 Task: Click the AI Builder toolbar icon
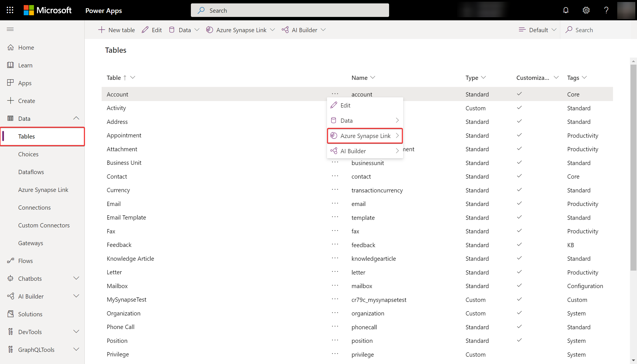(x=285, y=30)
